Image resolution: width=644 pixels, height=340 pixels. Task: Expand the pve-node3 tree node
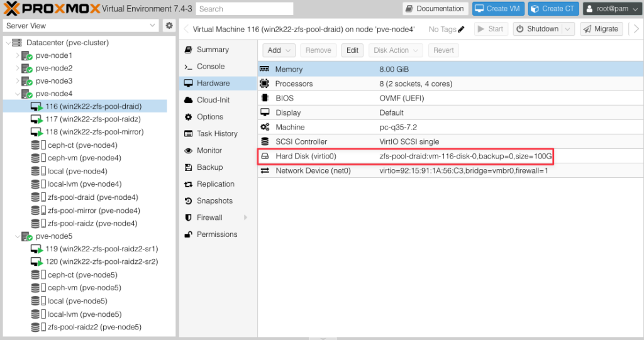click(x=17, y=81)
